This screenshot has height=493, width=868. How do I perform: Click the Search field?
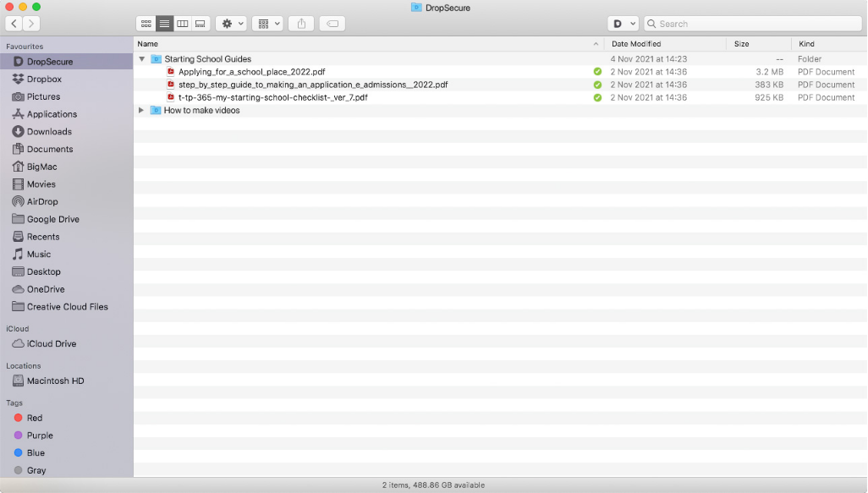753,24
